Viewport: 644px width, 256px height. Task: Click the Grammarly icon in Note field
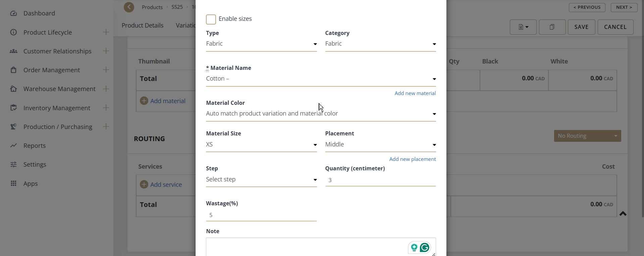[425, 248]
